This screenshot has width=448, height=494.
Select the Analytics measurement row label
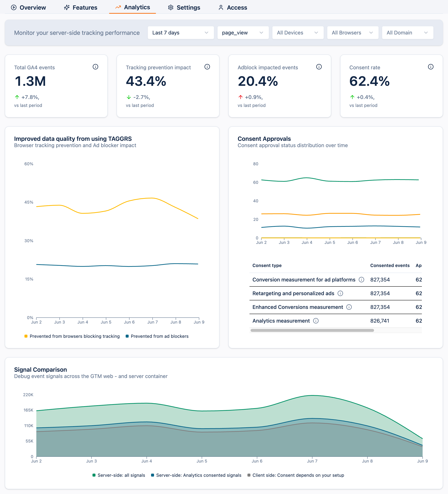point(281,321)
